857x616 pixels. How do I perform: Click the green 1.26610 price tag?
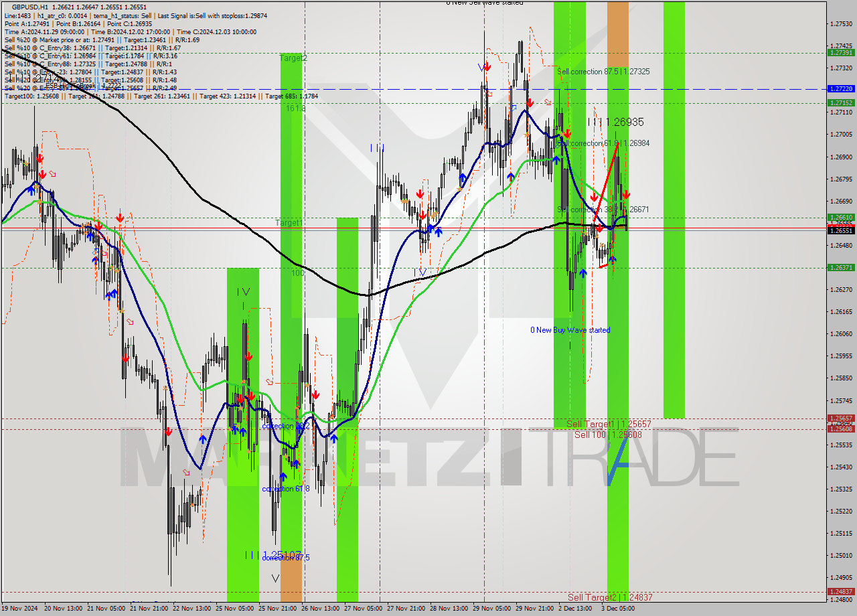[841, 217]
